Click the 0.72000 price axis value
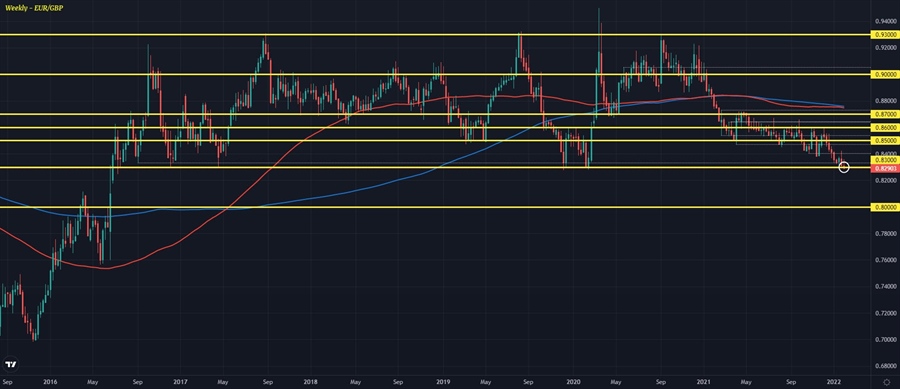 (886, 313)
